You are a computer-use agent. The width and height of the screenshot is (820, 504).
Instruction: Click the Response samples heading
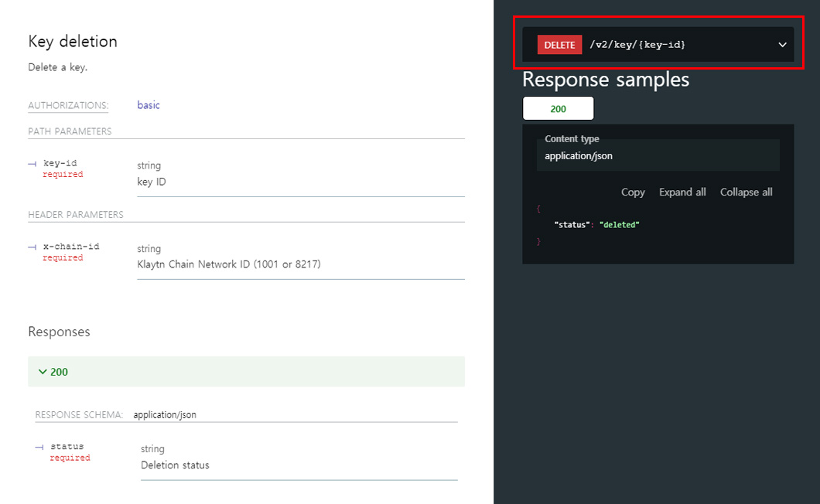coord(606,80)
